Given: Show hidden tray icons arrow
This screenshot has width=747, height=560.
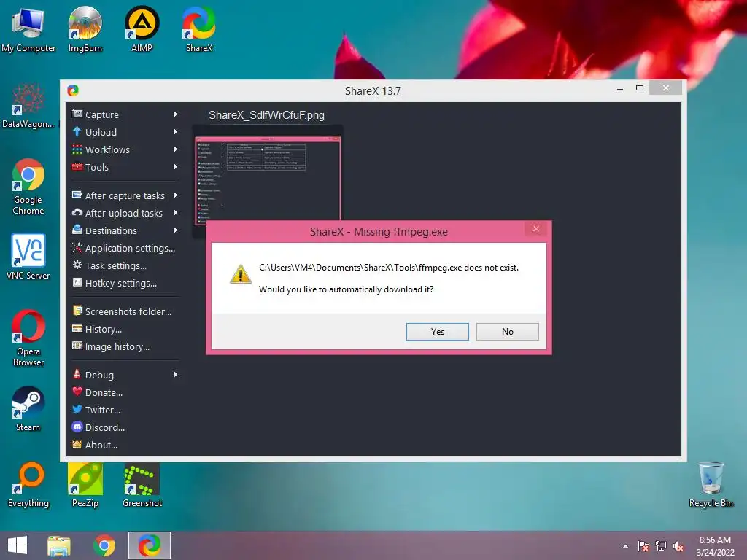Looking at the screenshot, I should coord(625,546).
